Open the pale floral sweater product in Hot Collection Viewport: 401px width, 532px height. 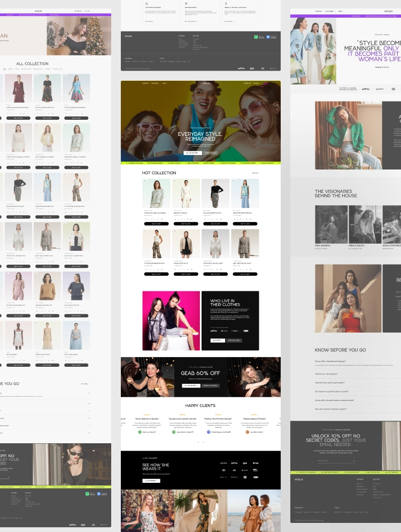coord(156,193)
